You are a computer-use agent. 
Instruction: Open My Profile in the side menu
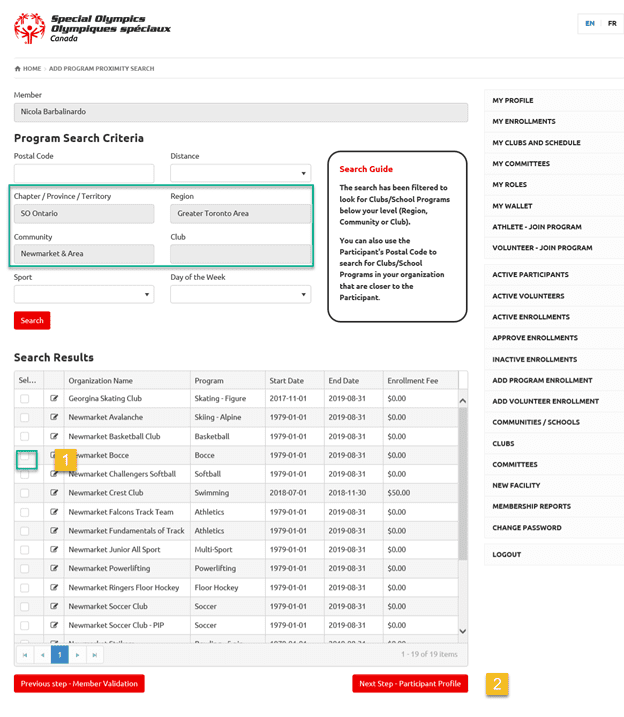tap(512, 101)
